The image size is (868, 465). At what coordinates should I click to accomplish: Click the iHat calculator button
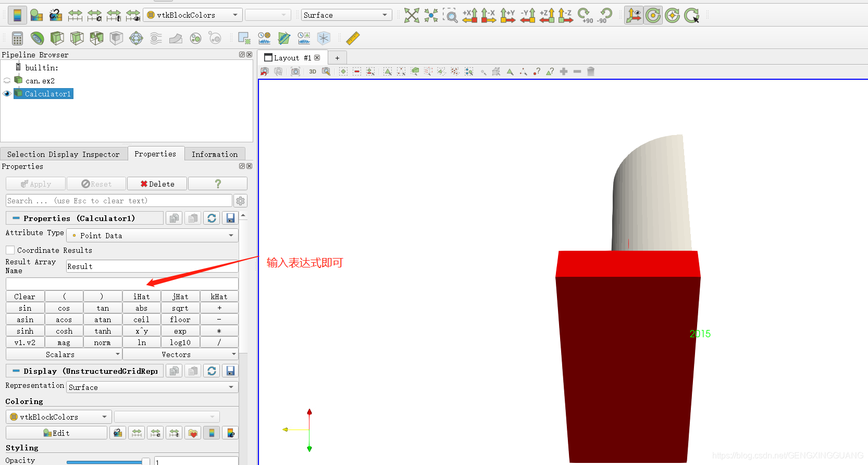tap(141, 297)
